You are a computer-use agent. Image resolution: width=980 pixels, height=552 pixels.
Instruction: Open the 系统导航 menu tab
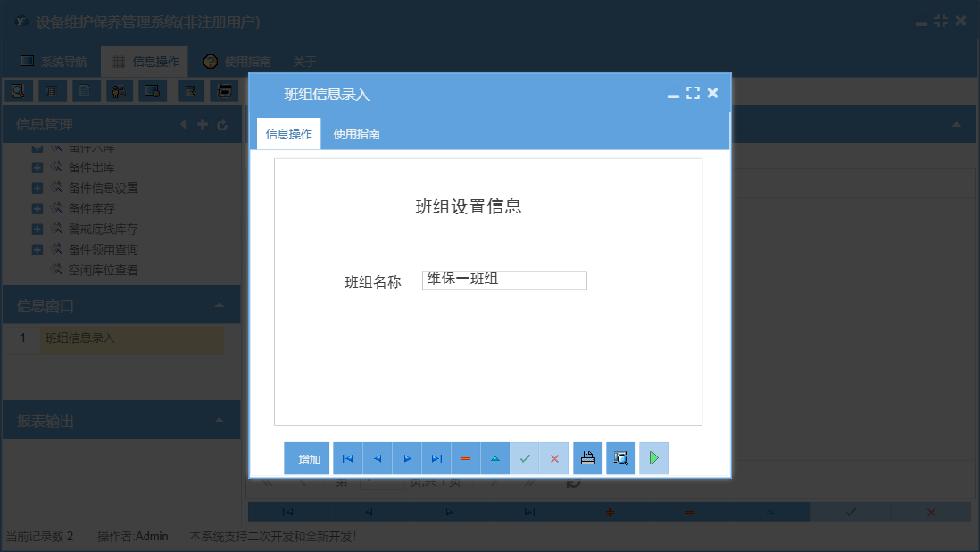[x=64, y=62]
